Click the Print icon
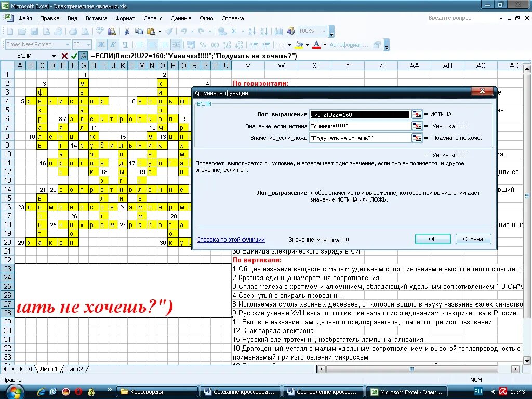Viewport: 532px width, 399px height. [x=73, y=31]
